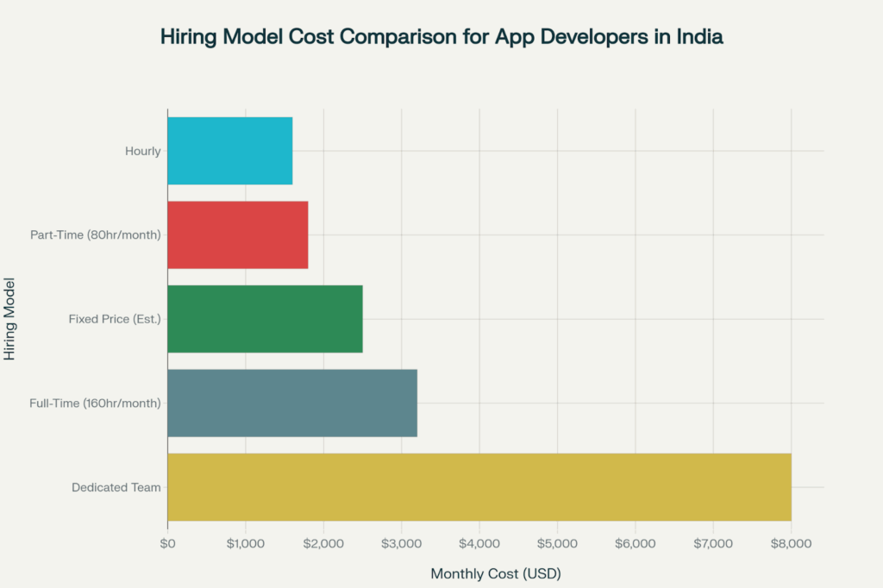Click the $8,000 tick label

(791, 543)
